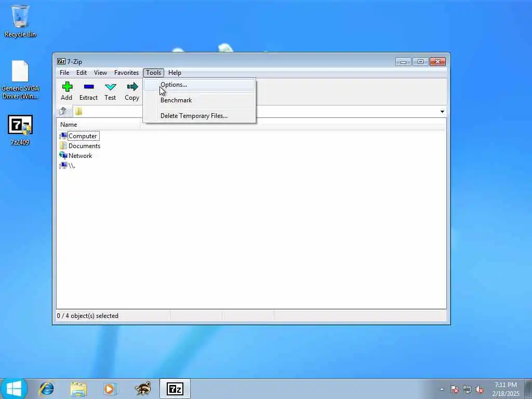Click the Name column header

pos(98,125)
